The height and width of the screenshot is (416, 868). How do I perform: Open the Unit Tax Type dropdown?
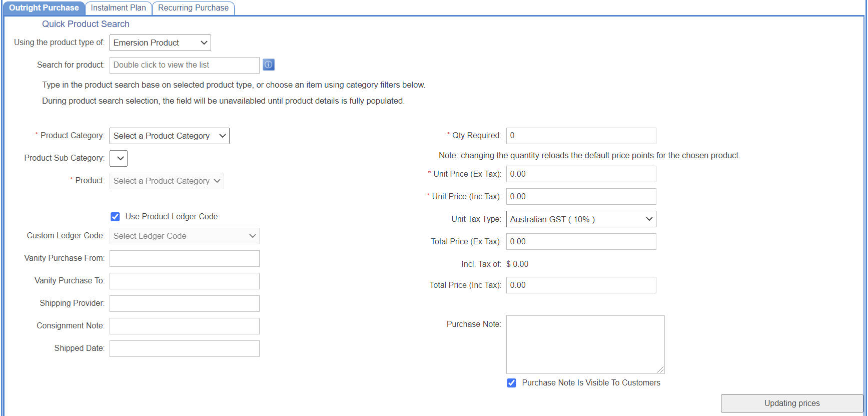tap(581, 219)
